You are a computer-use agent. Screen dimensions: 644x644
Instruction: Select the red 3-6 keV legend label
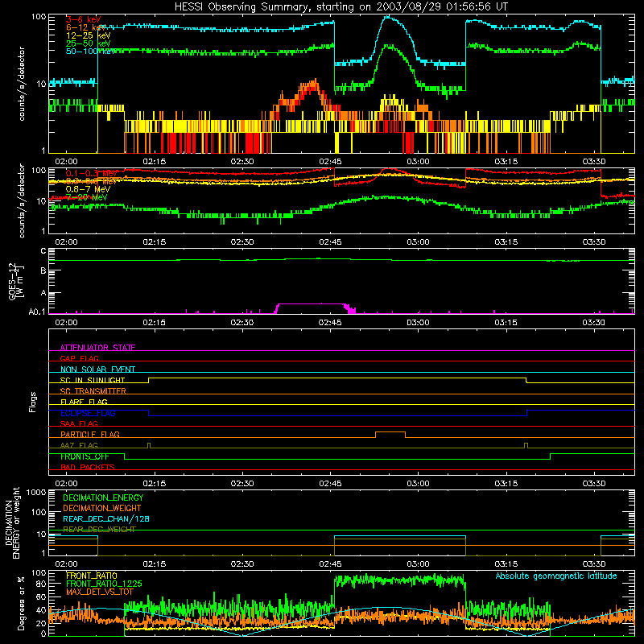point(84,19)
